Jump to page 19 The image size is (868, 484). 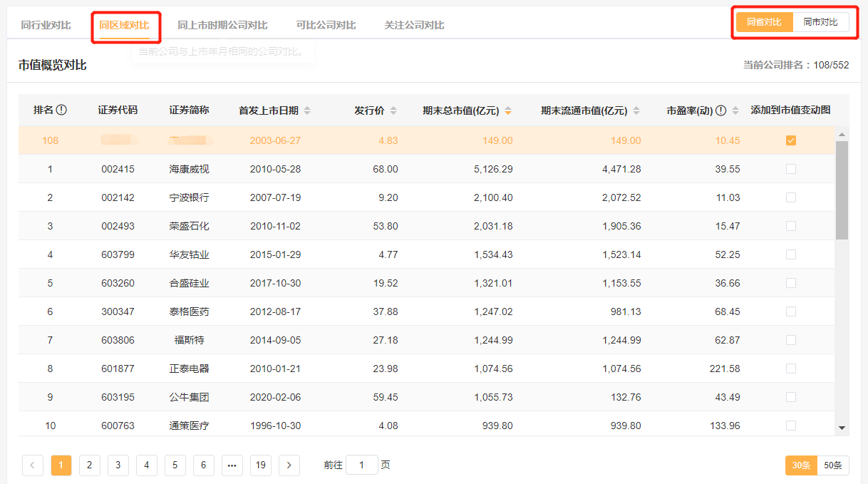click(260, 465)
